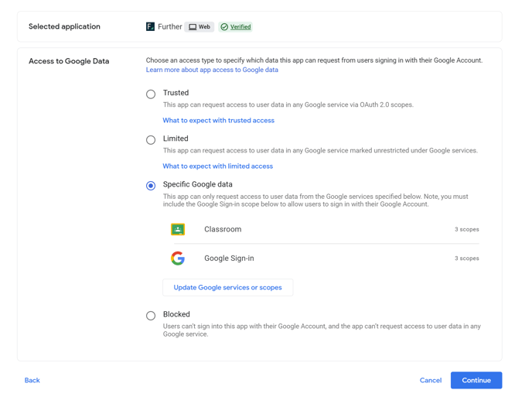
Task: Select the Trusted access radio button
Action: click(151, 94)
